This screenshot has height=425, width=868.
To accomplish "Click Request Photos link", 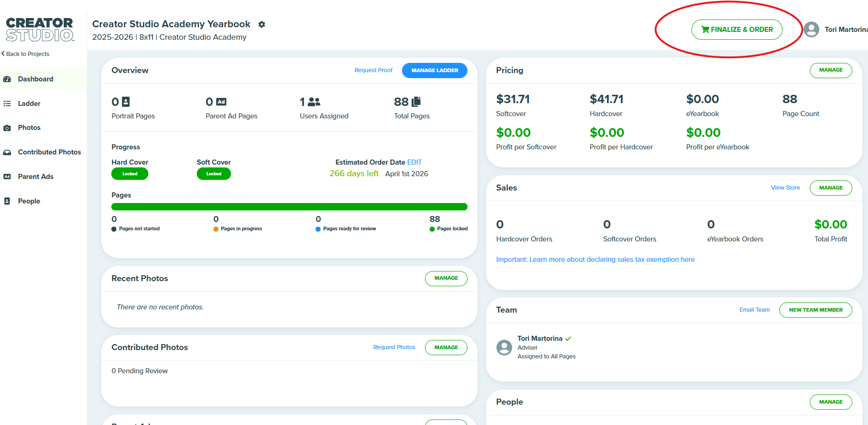I will 394,347.
